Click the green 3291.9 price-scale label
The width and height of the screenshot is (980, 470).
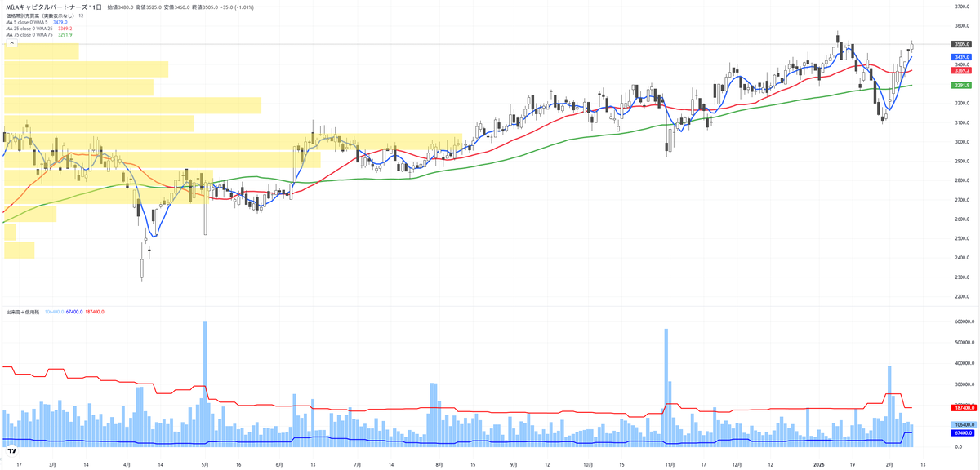[x=961, y=86]
